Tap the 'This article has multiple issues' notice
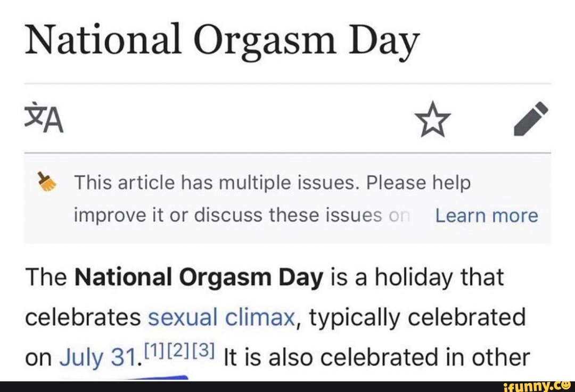Screen dimensions: 575x392 (272, 184)
